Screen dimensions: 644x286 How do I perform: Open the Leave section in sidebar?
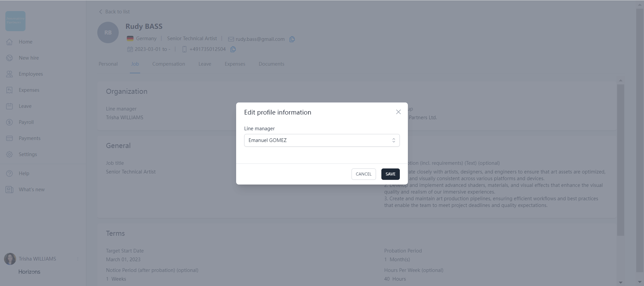click(x=25, y=106)
